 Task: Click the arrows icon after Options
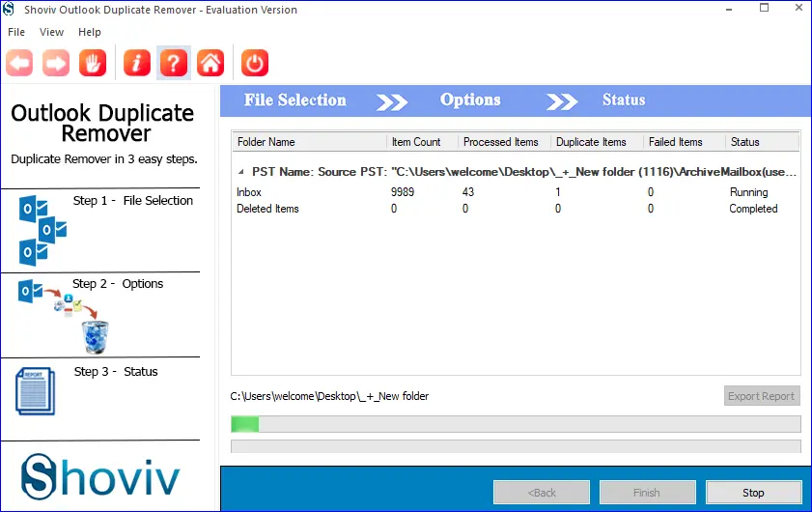562,101
